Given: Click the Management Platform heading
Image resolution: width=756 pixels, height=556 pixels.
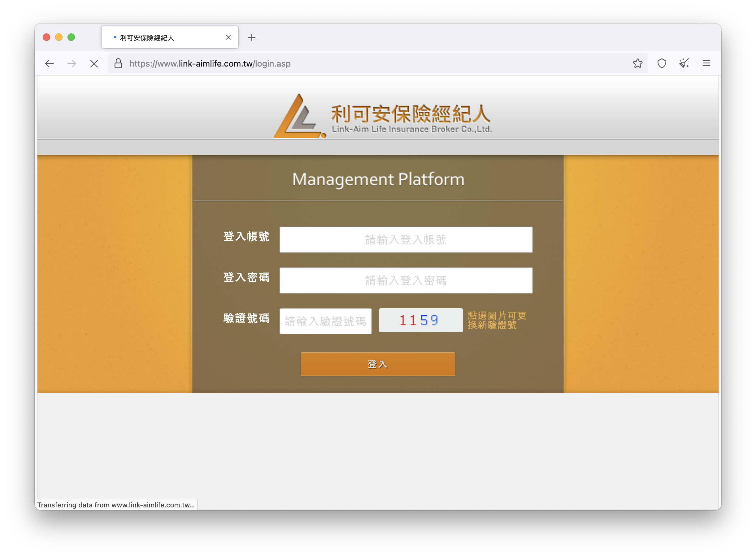Looking at the screenshot, I should coord(378,179).
